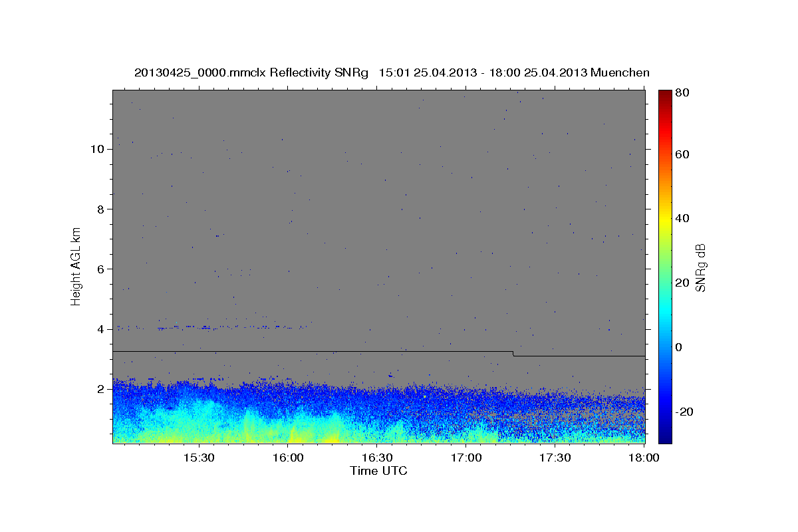Screen dimensions: 798x532
Task: Click the height axis label 10
Action: tap(98, 149)
